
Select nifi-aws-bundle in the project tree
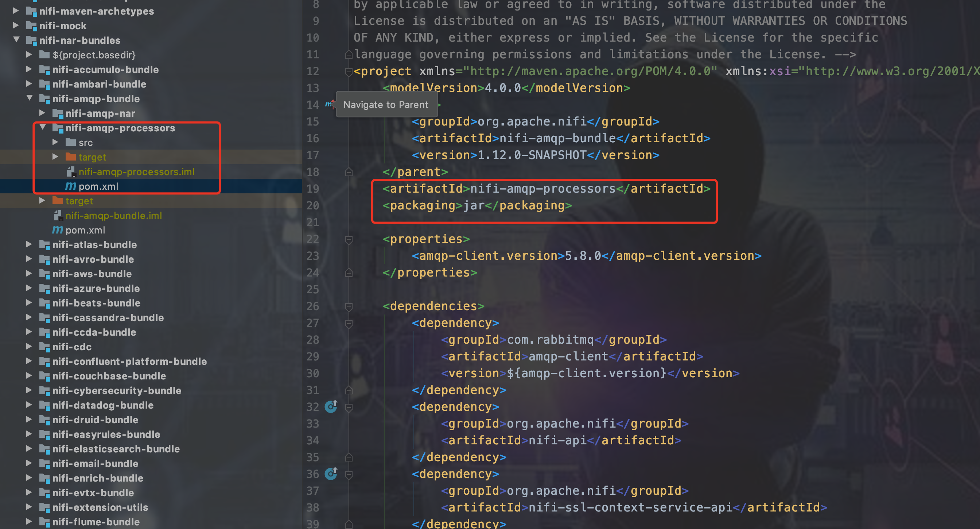click(92, 274)
